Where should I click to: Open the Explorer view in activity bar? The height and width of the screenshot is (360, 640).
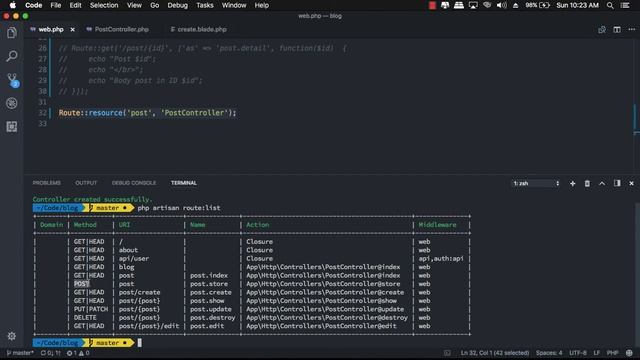(x=11, y=33)
